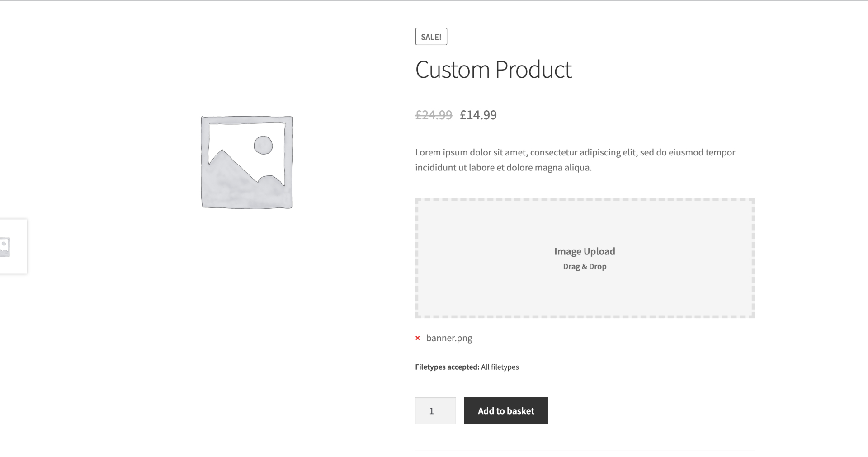Click the sun circle in placeholder image

click(263, 146)
